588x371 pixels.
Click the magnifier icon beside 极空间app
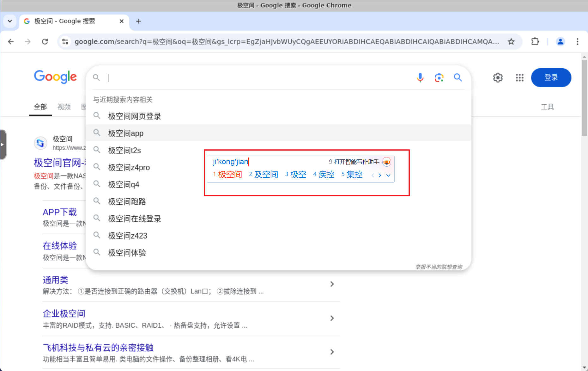[97, 133]
